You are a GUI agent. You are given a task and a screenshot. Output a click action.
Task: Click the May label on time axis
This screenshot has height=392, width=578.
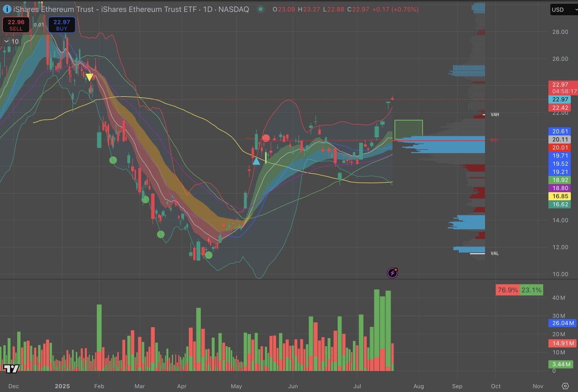236,386
